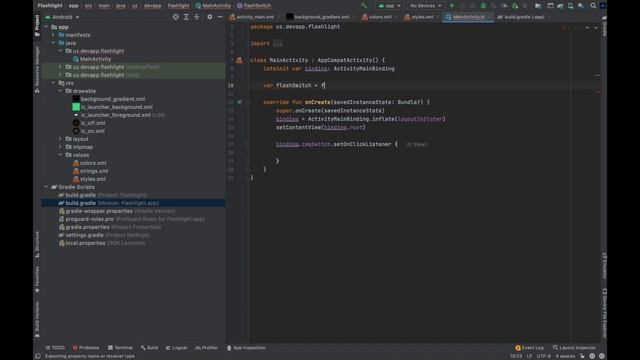Collapse the java folder node
Screen dimensions: 640x360
(x=53, y=43)
